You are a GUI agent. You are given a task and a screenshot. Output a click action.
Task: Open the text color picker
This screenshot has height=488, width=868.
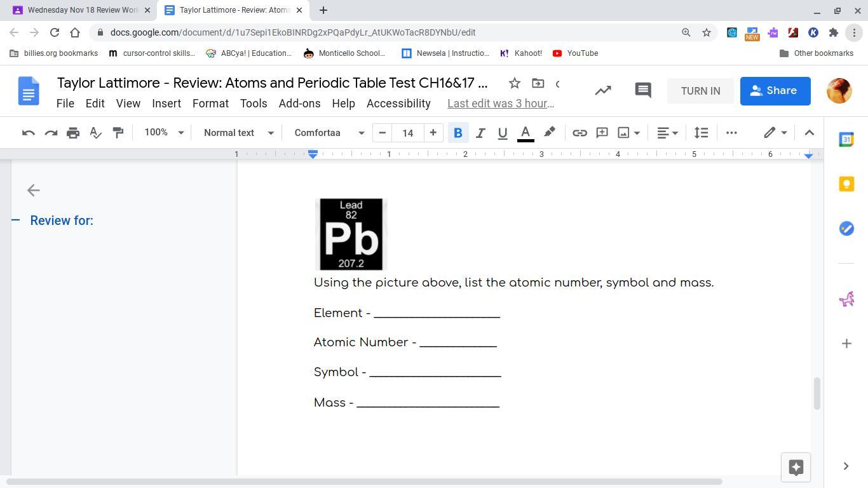click(526, 133)
